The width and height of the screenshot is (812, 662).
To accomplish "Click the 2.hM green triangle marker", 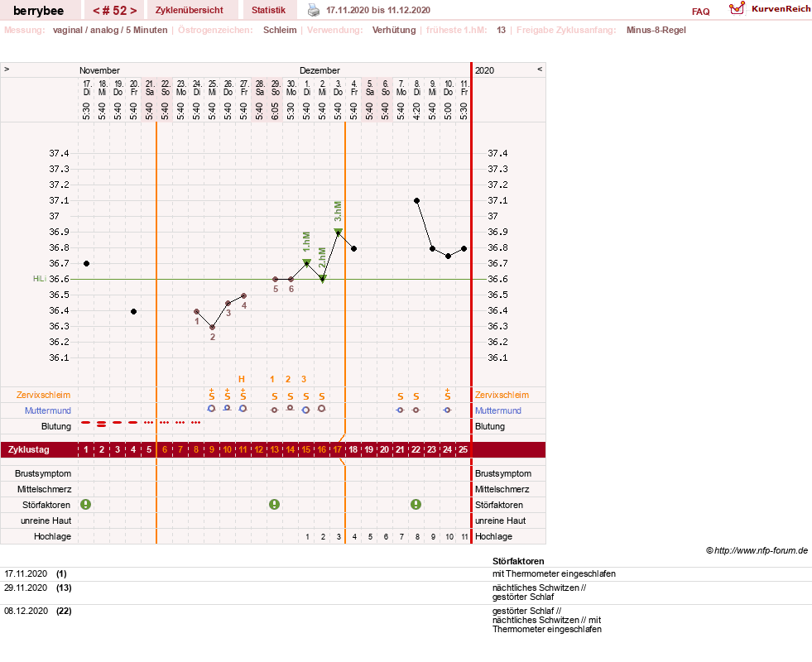I will click(x=322, y=279).
